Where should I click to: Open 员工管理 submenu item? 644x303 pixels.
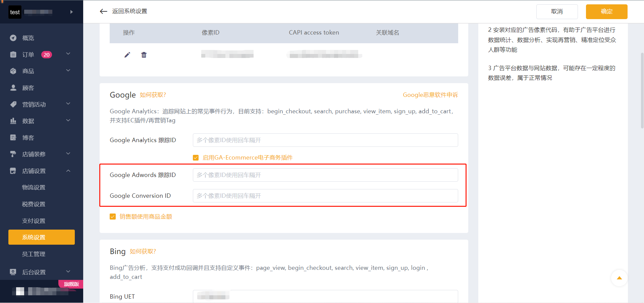pos(34,254)
